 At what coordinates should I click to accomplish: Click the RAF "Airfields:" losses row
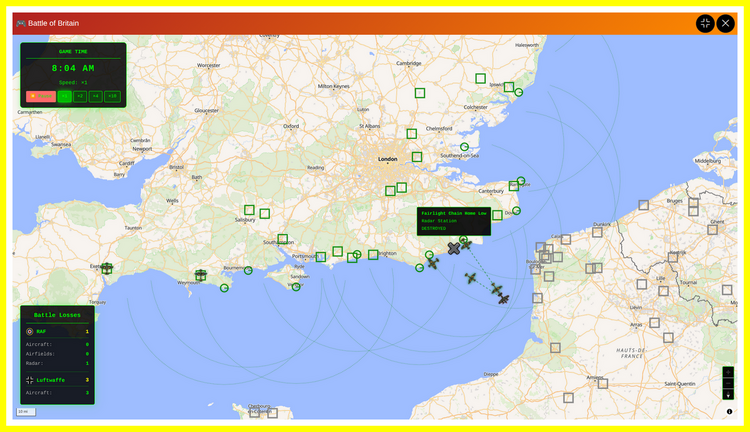tap(57, 354)
